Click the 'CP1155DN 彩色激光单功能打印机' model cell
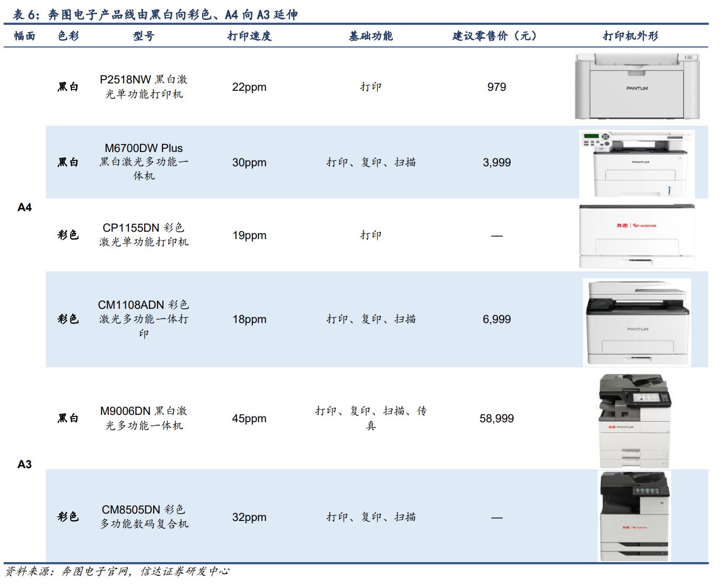723x588 pixels. [x=144, y=235]
